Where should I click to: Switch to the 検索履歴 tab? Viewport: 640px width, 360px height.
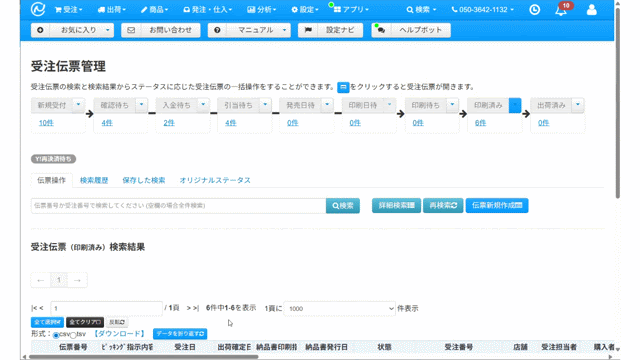94,180
